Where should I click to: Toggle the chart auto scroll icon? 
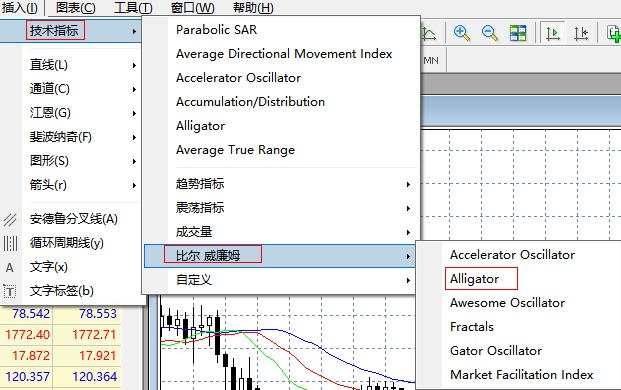[x=553, y=33]
